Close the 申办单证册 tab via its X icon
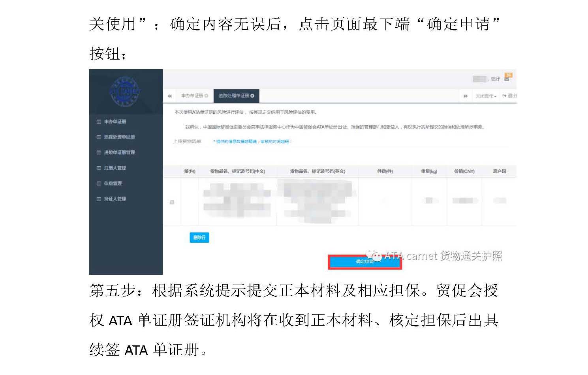 click(207, 96)
